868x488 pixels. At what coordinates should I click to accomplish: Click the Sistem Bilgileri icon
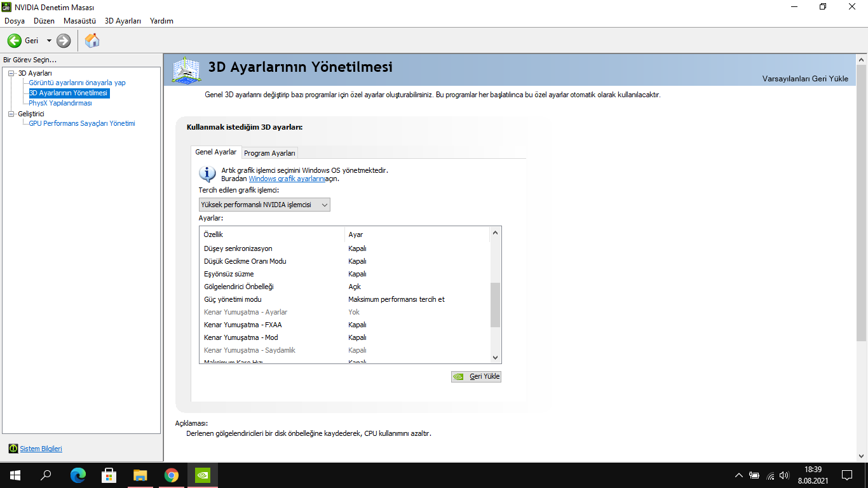13,449
